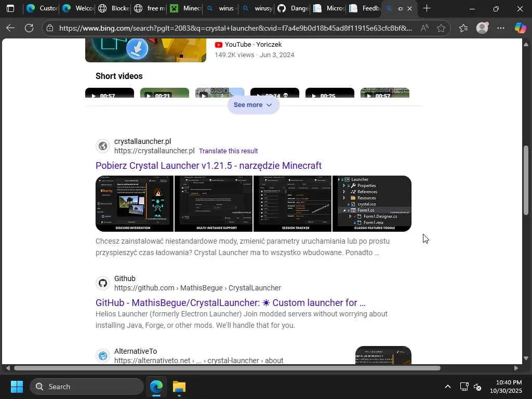Switch to the Dange GitHub tab
Viewport: 532px width, 399px height.
pyautogui.click(x=293, y=8)
